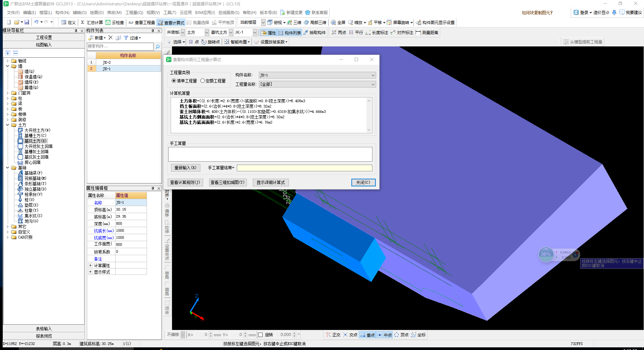644x350 pixels.
Task: Delete component with X icon in 构件列表
Action: pos(111,38)
